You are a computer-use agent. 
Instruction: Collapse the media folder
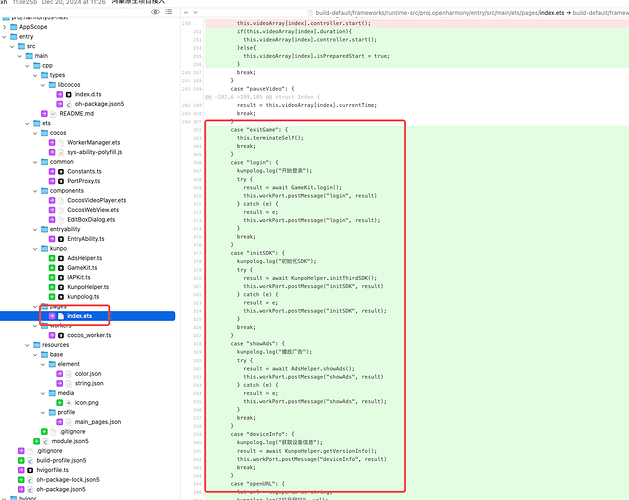43,393
